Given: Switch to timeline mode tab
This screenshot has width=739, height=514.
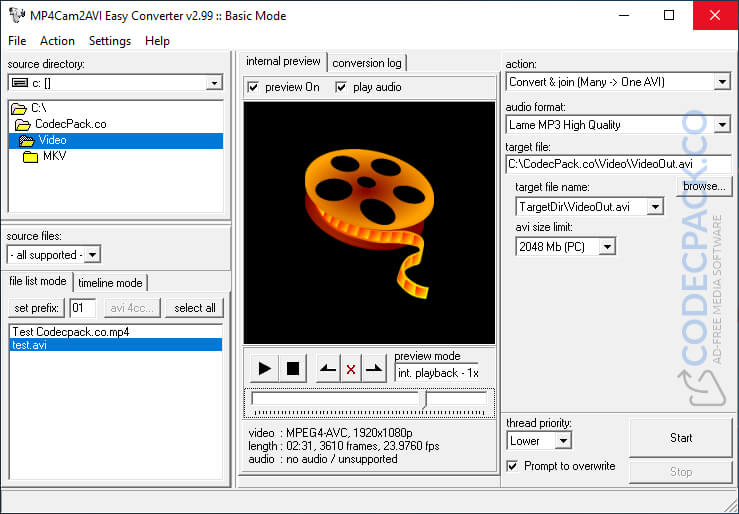Looking at the screenshot, I should (110, 283).
